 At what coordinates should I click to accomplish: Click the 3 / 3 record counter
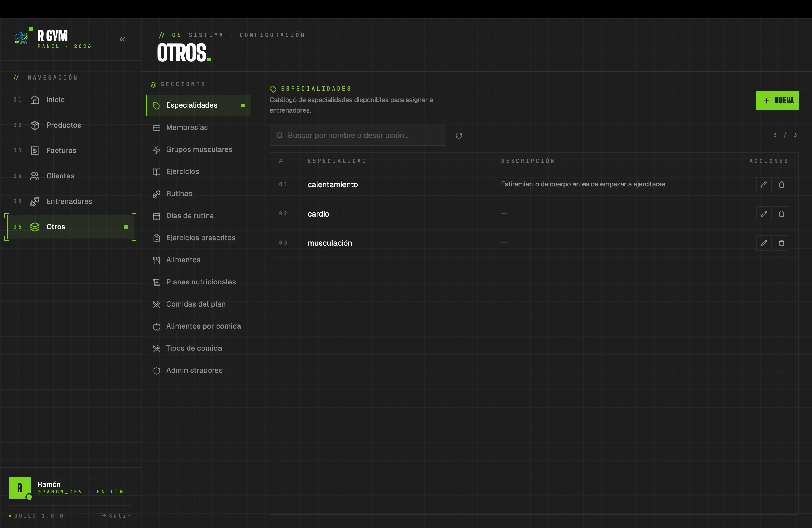coord(785,135)
